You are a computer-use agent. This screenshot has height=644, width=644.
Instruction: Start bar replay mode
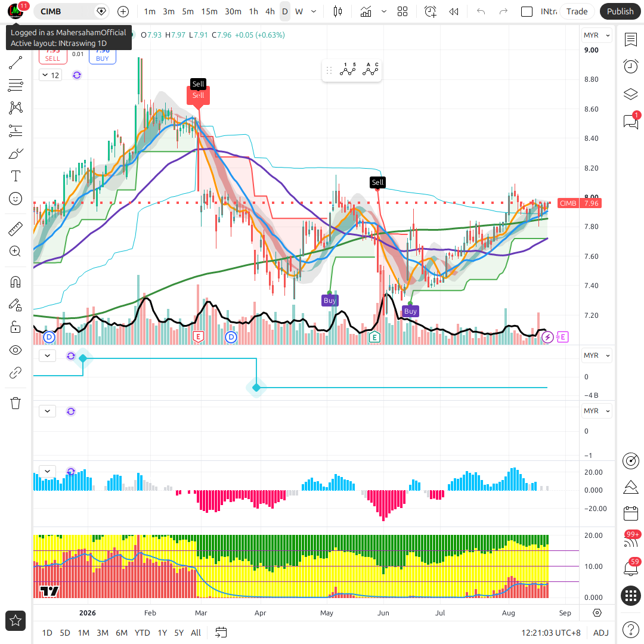coord(453,11)
